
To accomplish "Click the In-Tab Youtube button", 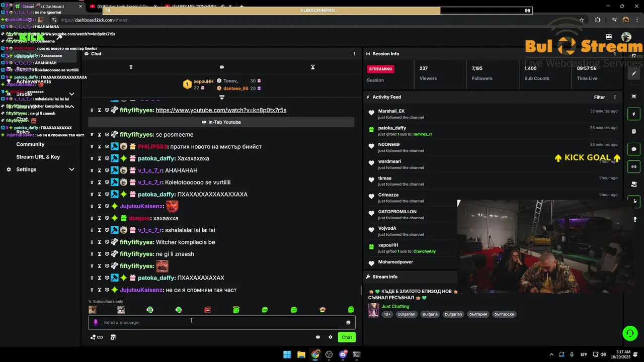I will pos(221,122).
